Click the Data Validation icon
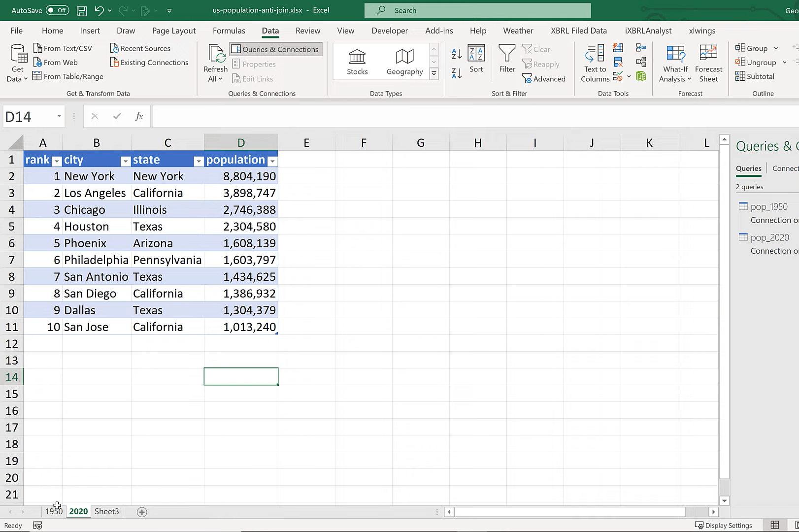 pos(618,76)
